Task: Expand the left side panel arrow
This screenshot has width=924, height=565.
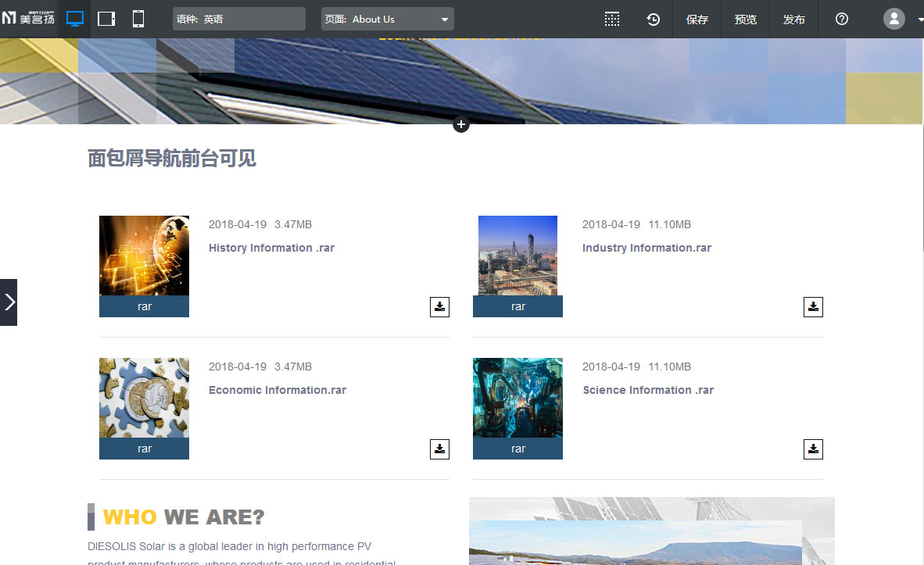Action: (9, 302)
